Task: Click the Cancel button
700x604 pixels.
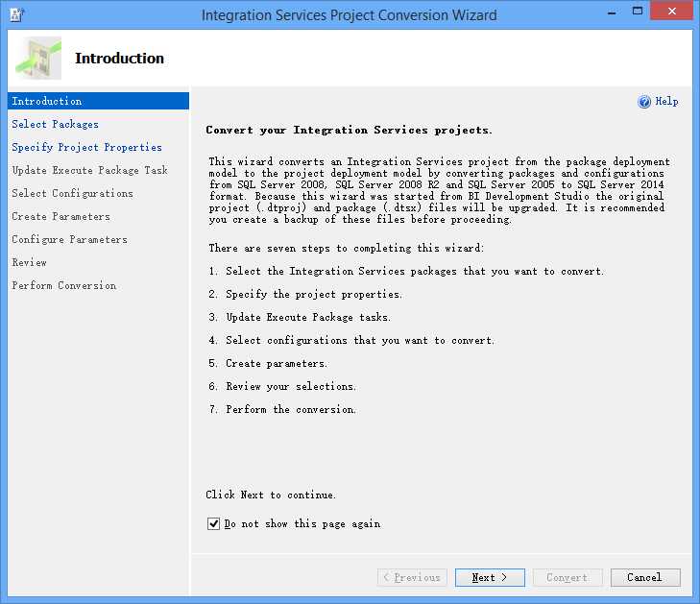Action: click(x=644, y=577)
